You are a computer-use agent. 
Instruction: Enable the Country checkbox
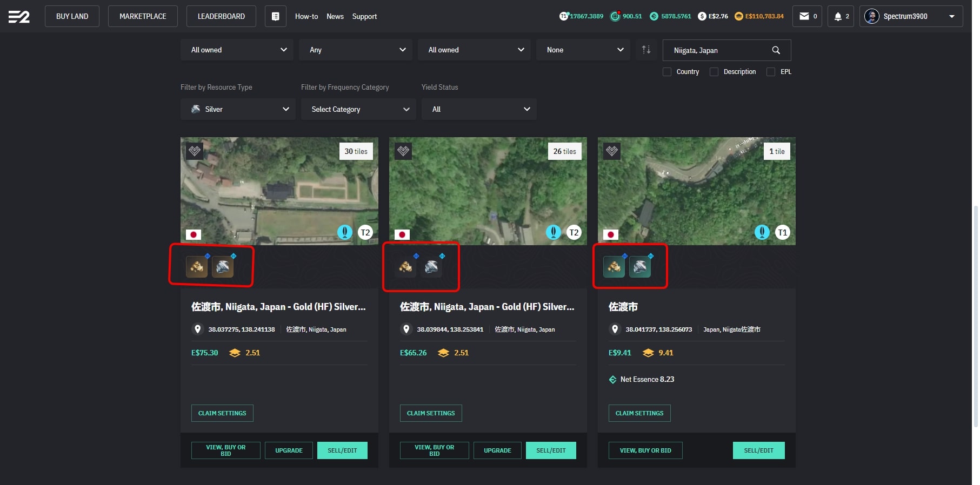[667, 72]
